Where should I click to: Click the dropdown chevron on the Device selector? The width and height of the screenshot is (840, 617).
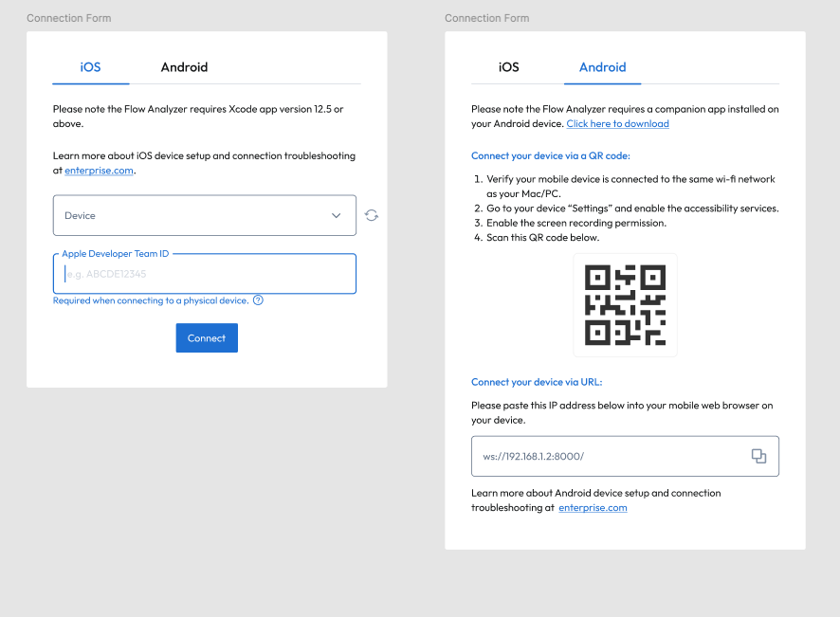tap(337, 215)
